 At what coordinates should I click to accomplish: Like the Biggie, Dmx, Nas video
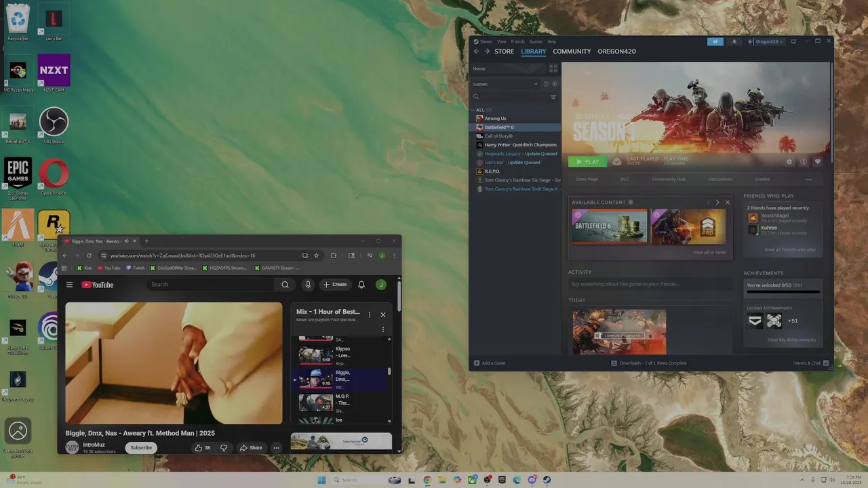(202, 448)
